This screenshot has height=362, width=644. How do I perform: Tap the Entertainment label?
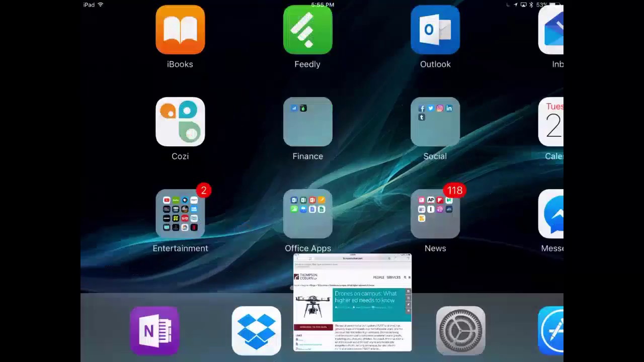[180, 248]
